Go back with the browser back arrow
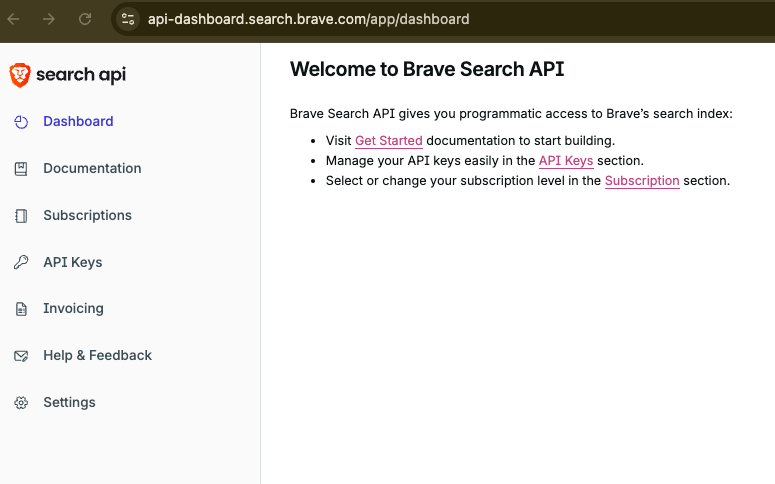The height and width of the screenshot is (484, 775). pos(13,19)
